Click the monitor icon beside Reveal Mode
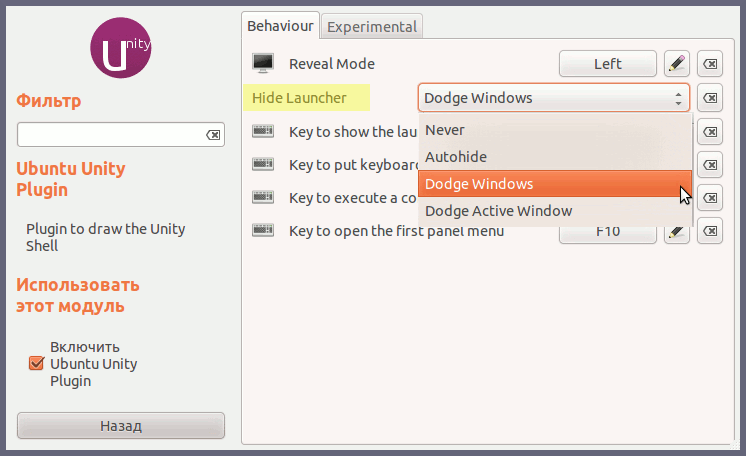 click(x=264, y=64)
